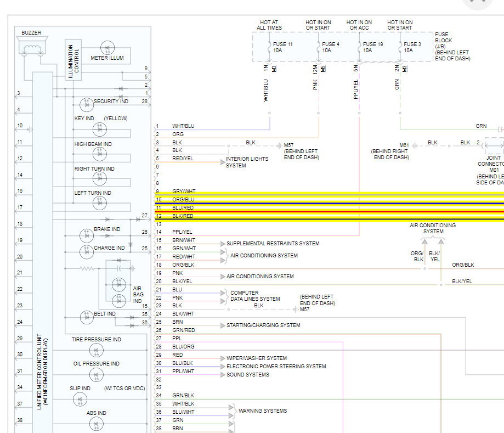Click the PPL/YEL label at pin 14

(182, 232)
